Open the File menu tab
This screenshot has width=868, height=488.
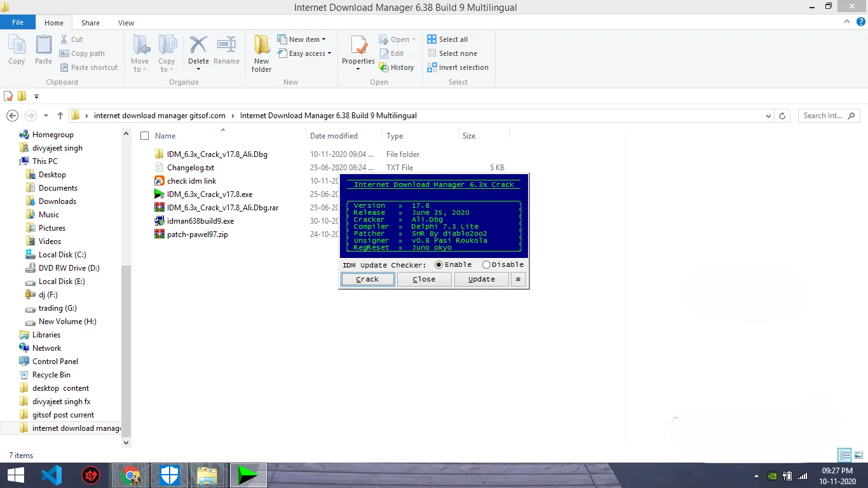tap(18, 22)
